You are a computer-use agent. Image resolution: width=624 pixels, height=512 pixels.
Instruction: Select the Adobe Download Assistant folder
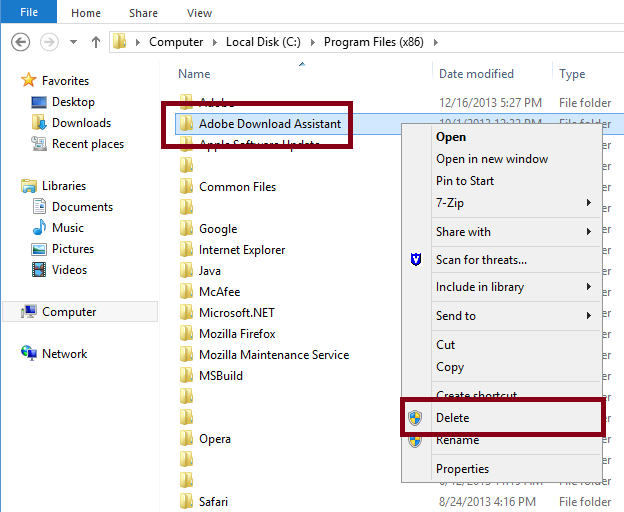coord(270,124)
